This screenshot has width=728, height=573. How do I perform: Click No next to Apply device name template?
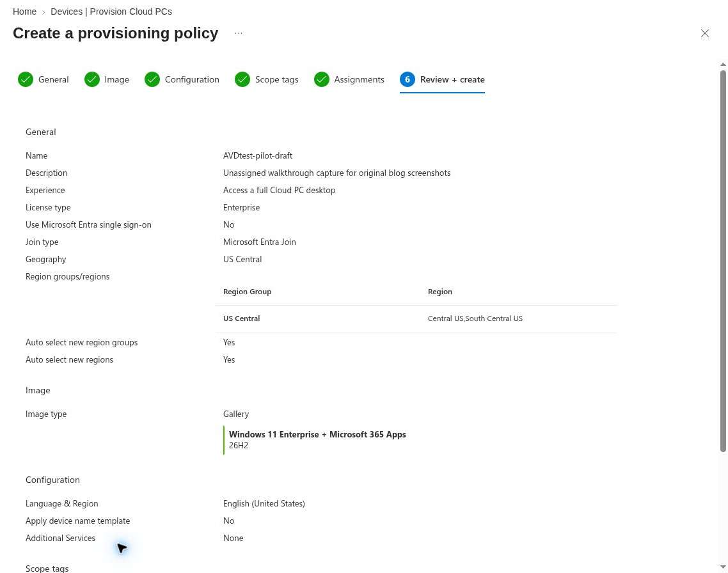[x=228, y=521]
